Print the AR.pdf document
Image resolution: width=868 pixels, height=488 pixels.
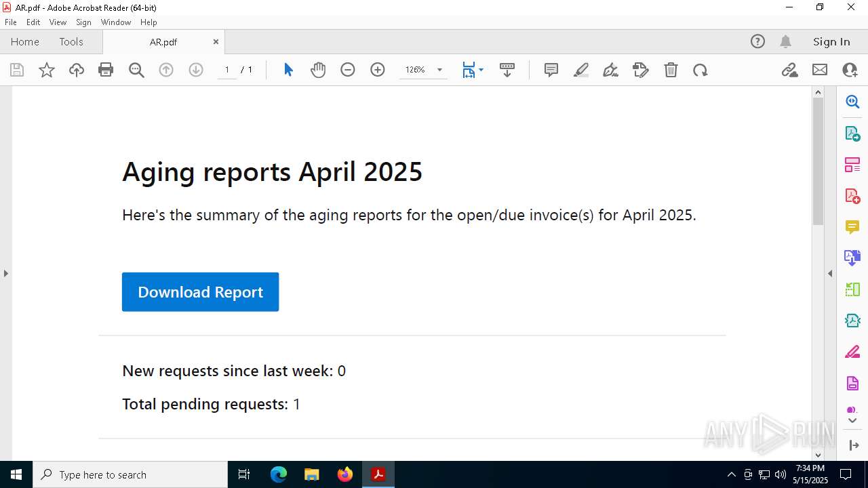click(106, 70)
